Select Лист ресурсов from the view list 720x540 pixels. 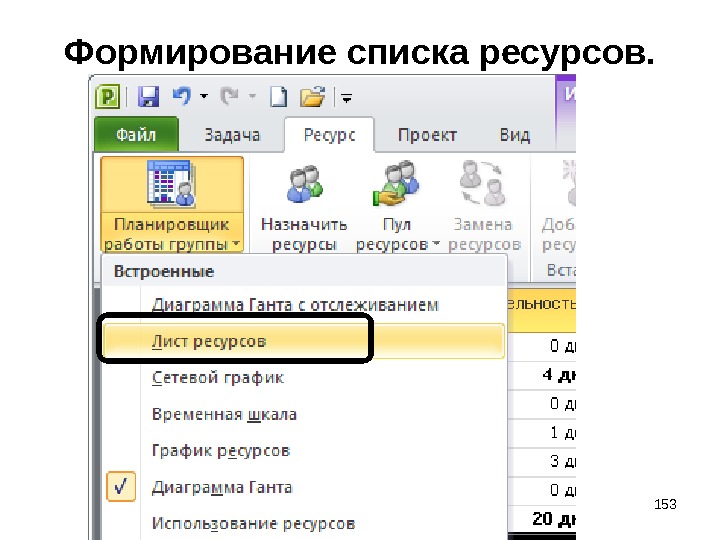point(304,341)
